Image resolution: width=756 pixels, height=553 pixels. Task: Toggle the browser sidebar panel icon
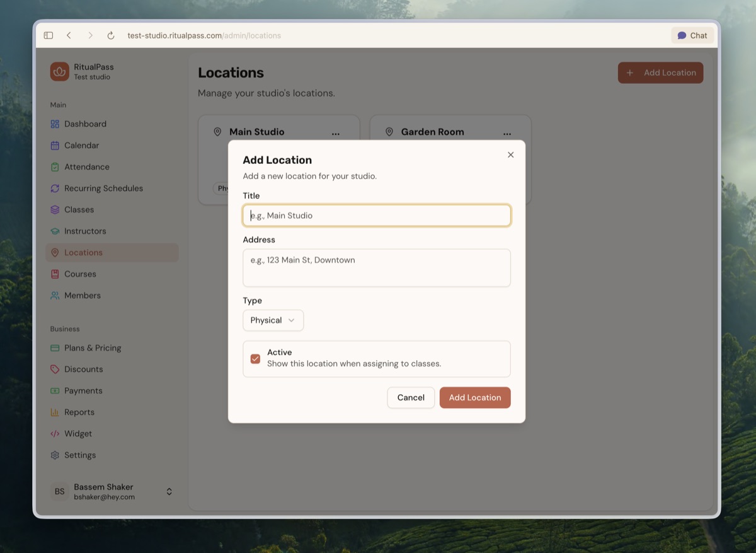(49, 35)
